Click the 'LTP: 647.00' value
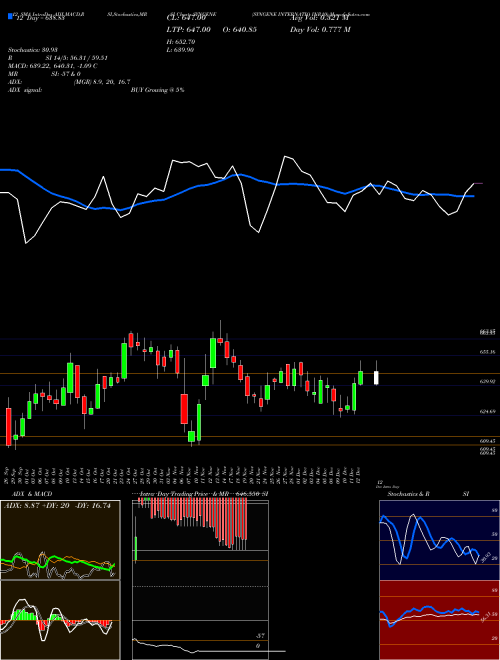This screenshot has width=500, height=660. point(189,29)
